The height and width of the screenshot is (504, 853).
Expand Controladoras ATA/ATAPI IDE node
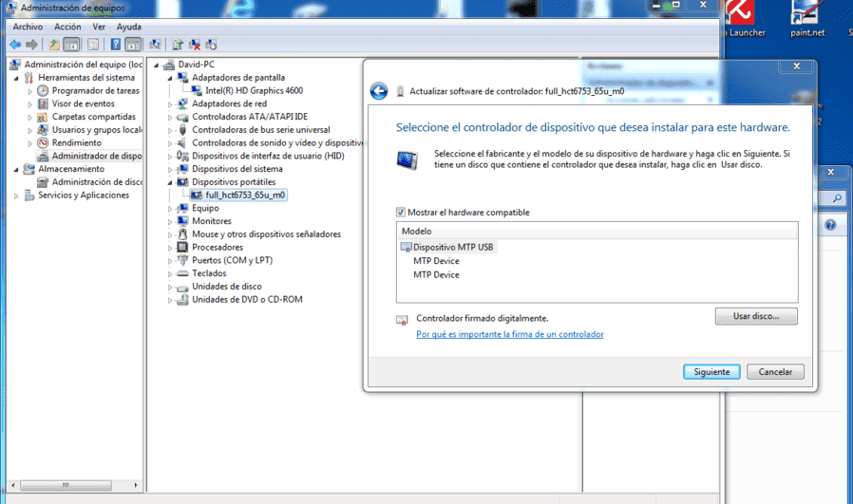170,117
